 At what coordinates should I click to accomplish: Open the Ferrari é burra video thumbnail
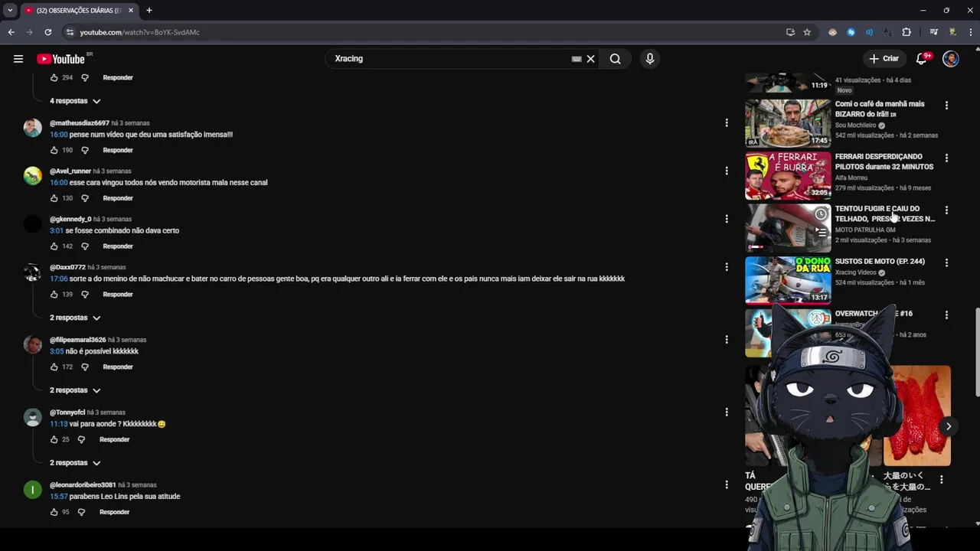tap(788, 175)
